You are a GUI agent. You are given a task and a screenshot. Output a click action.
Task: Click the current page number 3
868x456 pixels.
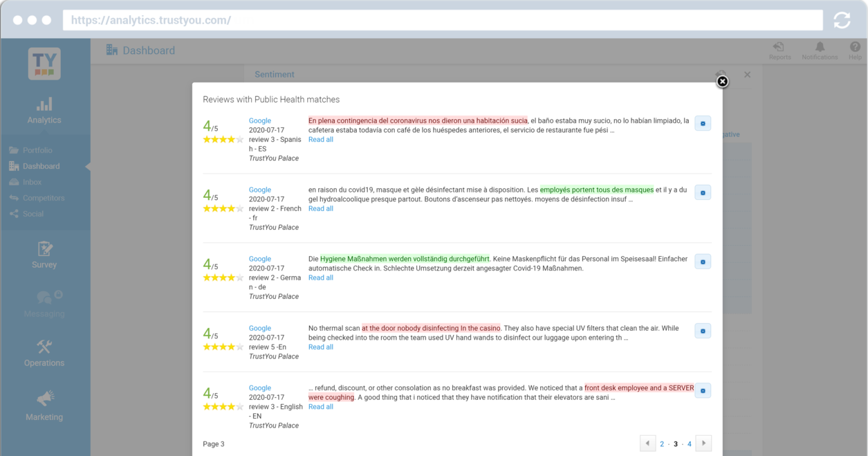click(x=676, y=444)
